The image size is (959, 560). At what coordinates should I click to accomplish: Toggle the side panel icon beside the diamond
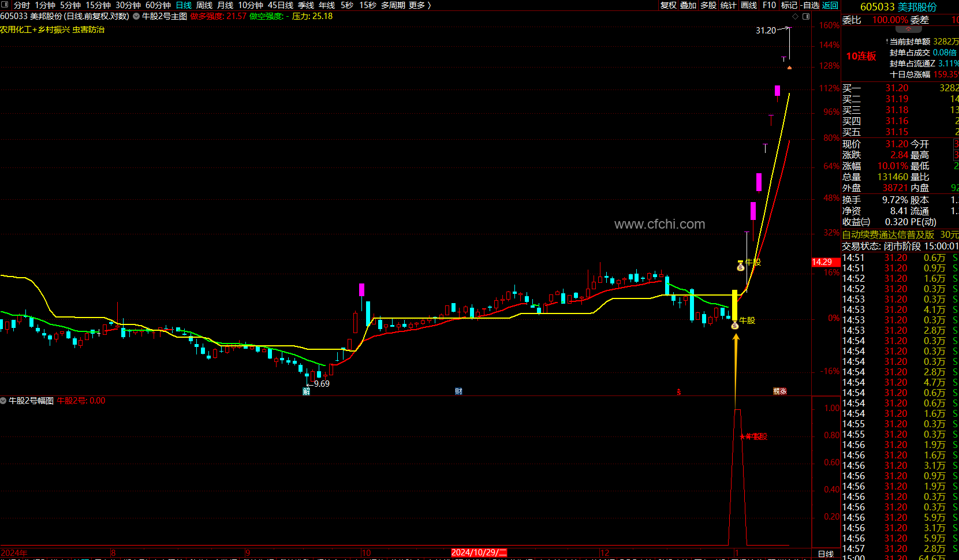coord(806,17)
